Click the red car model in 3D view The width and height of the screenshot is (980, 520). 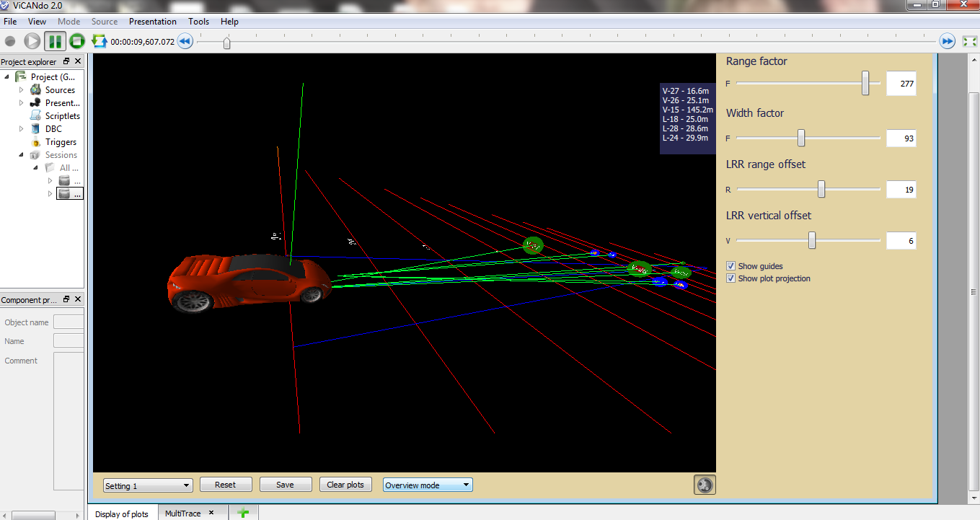point(249,282)
